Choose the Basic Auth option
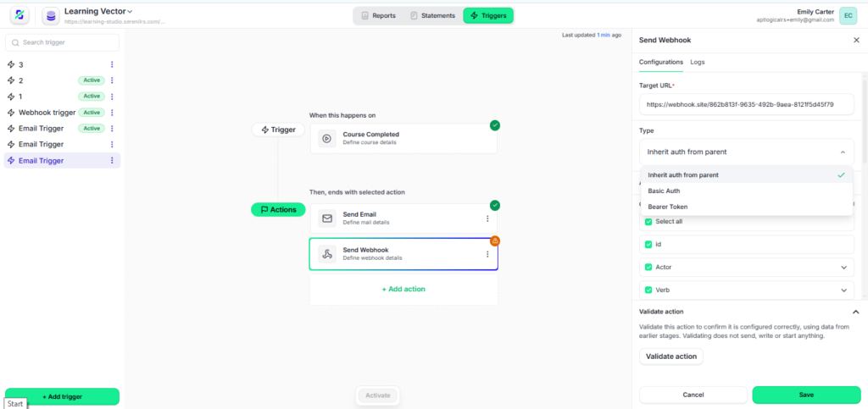868x409 pixels. (x=746, y=191)
